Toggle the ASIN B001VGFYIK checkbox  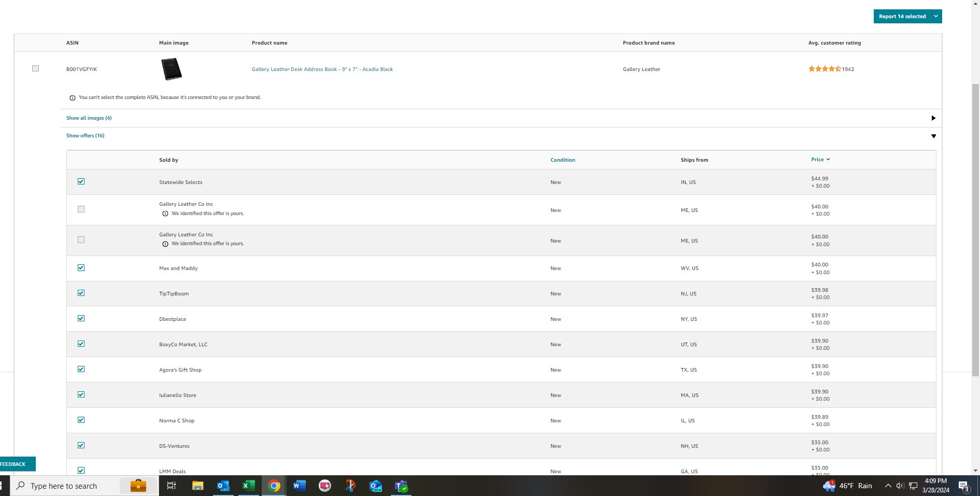point(35,68)
